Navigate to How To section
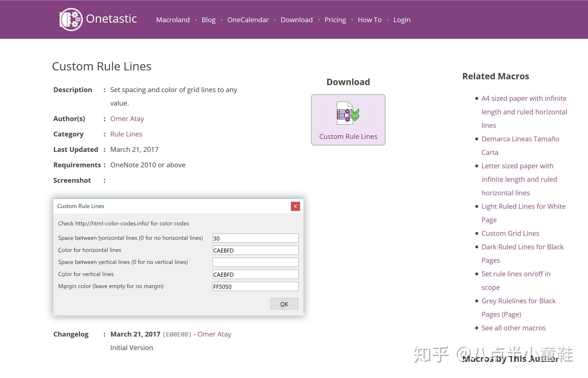This screenshot has width=588, height=378. point(369,20)
